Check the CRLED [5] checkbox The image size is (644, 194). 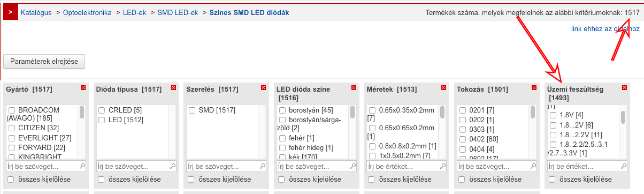coord(102,110)
